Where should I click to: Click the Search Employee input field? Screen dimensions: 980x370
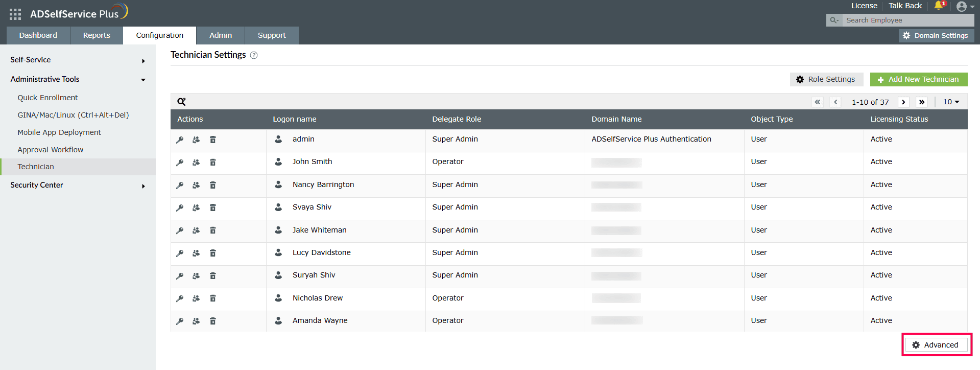pos(907,20)
